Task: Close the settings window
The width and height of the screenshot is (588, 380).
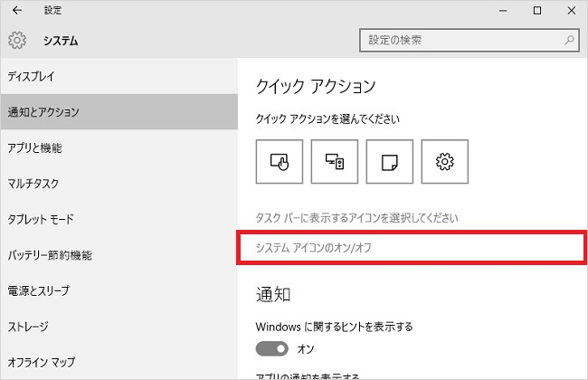Action: tap(572, 11)
